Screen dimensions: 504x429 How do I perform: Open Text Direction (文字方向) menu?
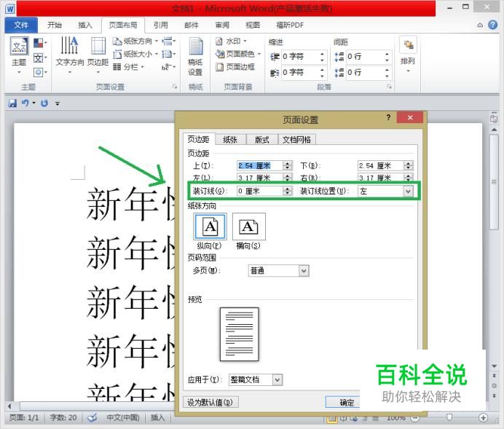click(69, 55)
